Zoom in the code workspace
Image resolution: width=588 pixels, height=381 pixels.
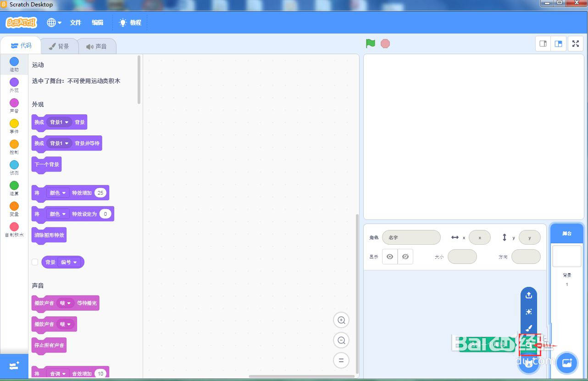point(341,320)
